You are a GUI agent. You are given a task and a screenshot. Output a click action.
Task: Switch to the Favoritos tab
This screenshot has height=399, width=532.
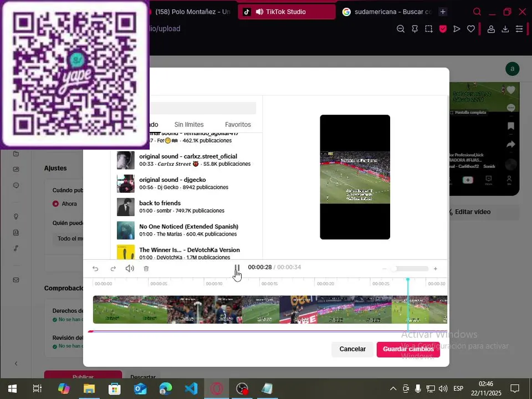(x=238, y=125)
